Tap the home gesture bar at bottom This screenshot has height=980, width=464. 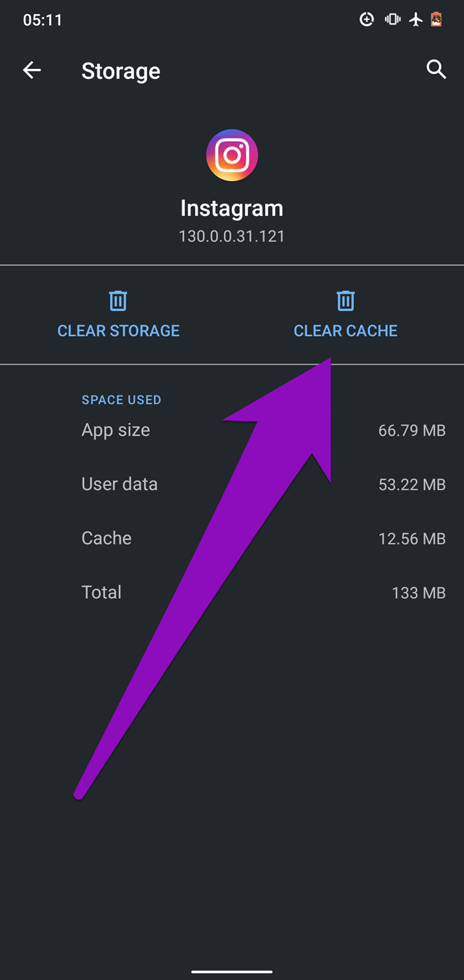click(232, 972)
